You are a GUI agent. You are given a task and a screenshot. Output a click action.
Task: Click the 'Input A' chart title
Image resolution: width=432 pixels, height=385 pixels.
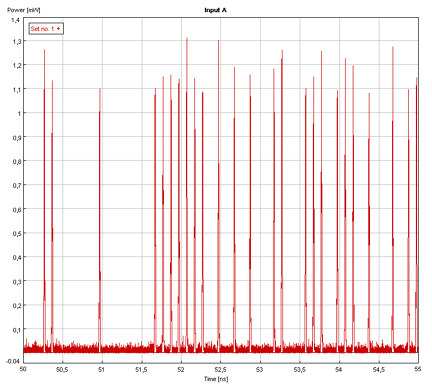coord(215,10)
